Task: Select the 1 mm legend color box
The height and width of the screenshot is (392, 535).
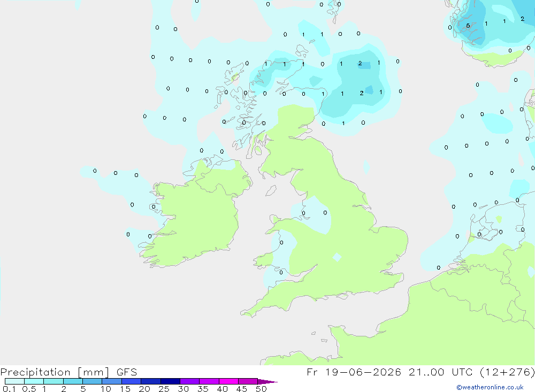Action: tap(53, 381)
